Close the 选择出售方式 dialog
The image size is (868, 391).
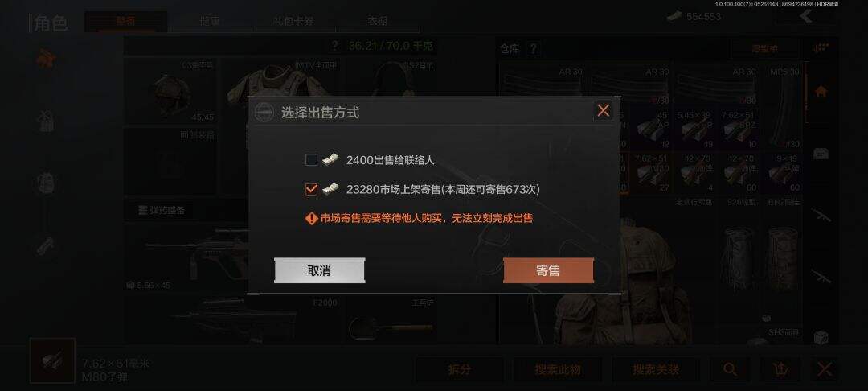(x=603, y=111)
